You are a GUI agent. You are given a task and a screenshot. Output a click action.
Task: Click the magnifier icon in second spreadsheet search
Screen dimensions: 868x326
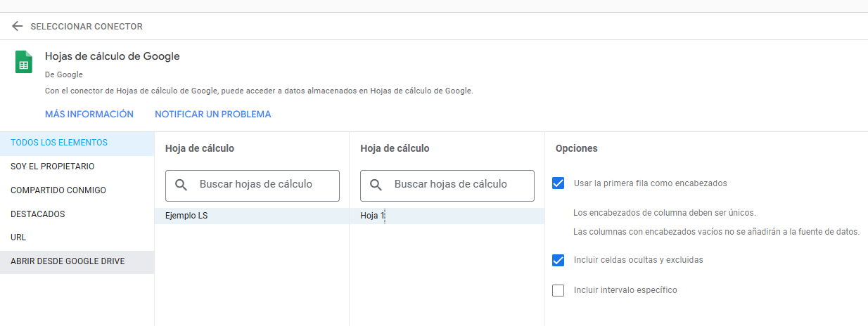point(376,185)
